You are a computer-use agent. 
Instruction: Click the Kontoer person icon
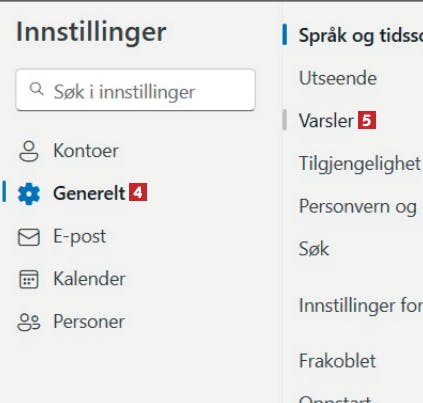click(x=29, y=151)
